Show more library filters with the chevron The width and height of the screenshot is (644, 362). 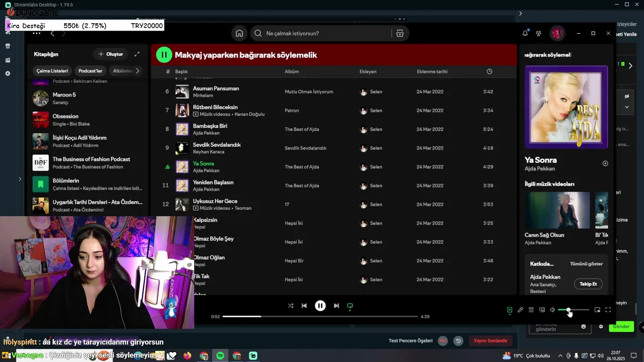pos(138,71)
